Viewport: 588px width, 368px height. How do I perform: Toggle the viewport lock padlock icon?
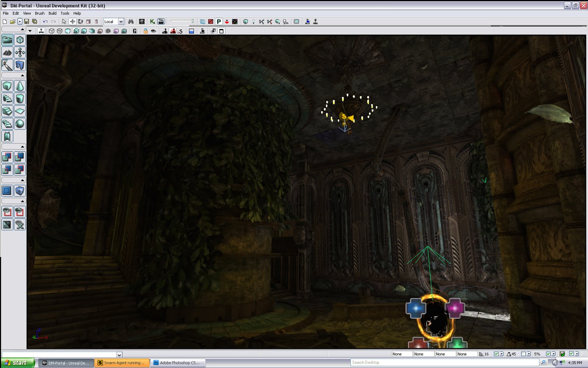tap(146, 31)
